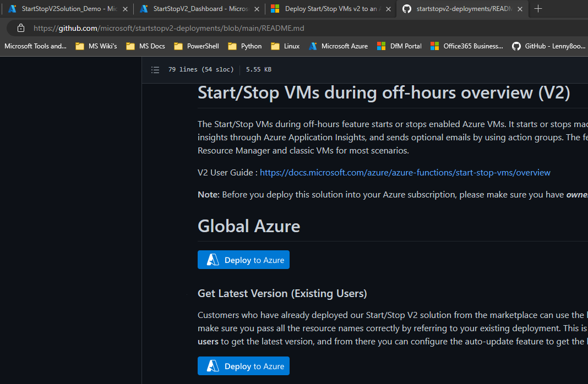Click Deploy to Azure under Global Azure

[243, 259]
